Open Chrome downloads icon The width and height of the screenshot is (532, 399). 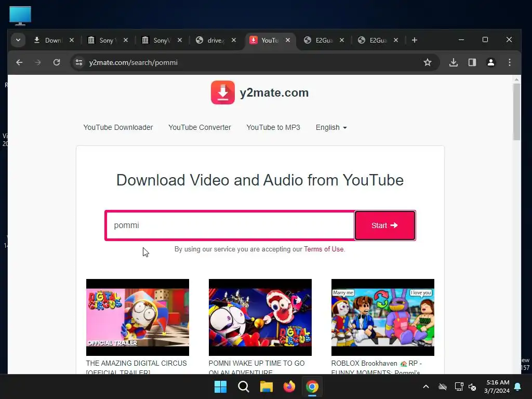(x=454, y=62)
